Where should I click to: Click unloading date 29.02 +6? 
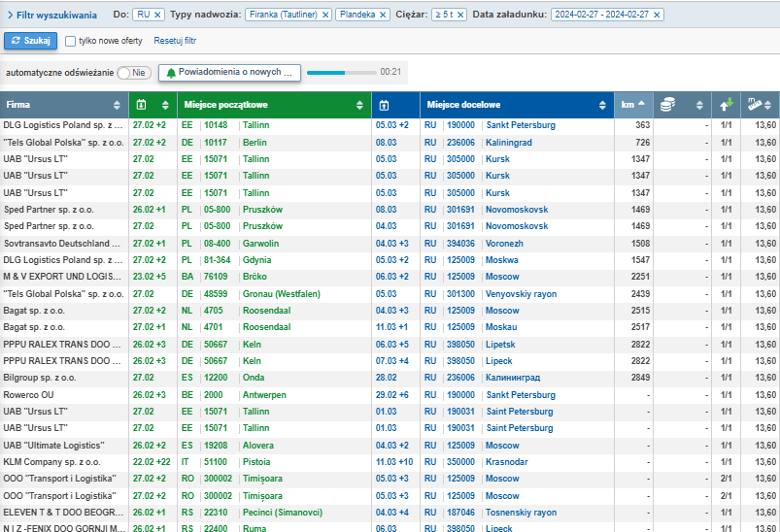point(392,395)
